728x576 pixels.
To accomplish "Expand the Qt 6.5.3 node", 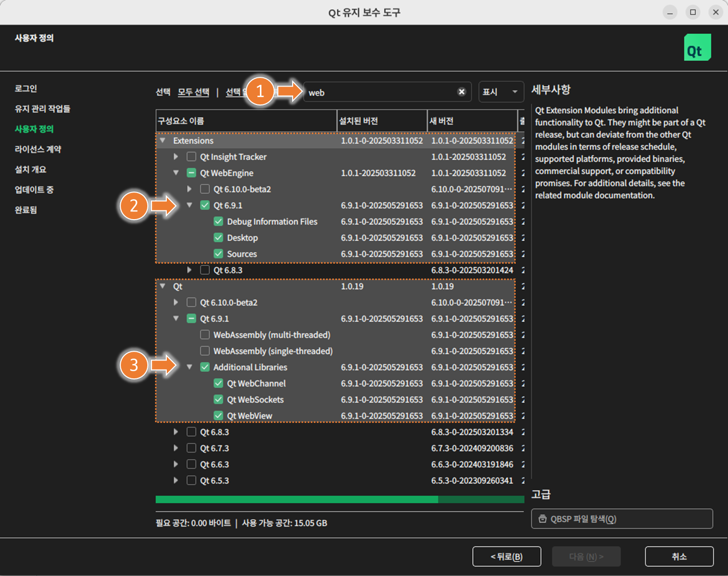I will (x=176, y=480).
